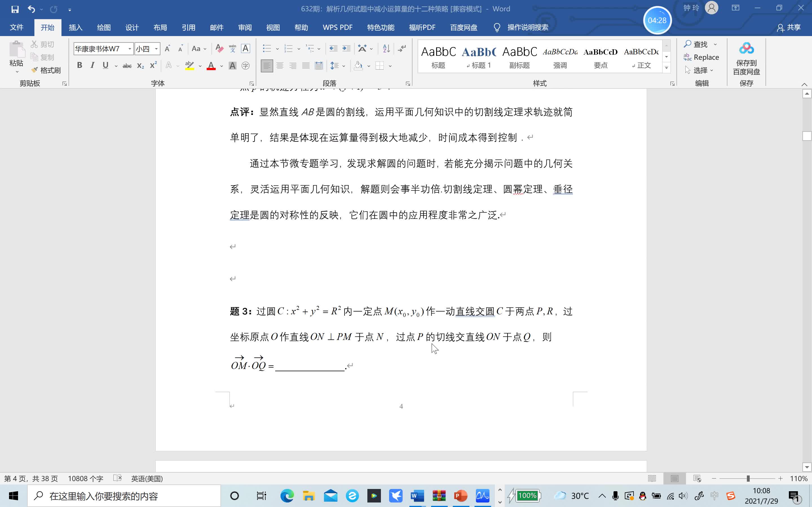The width and height of the screenshot is (812, 507).
Task: Open the line spacing dropdown
Action: 343,66
